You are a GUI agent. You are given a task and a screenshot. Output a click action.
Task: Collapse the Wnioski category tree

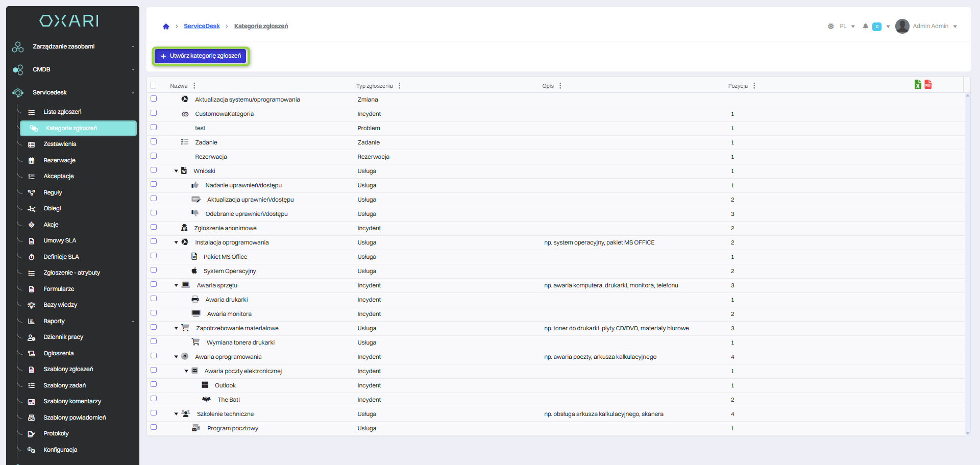(176, 172)
